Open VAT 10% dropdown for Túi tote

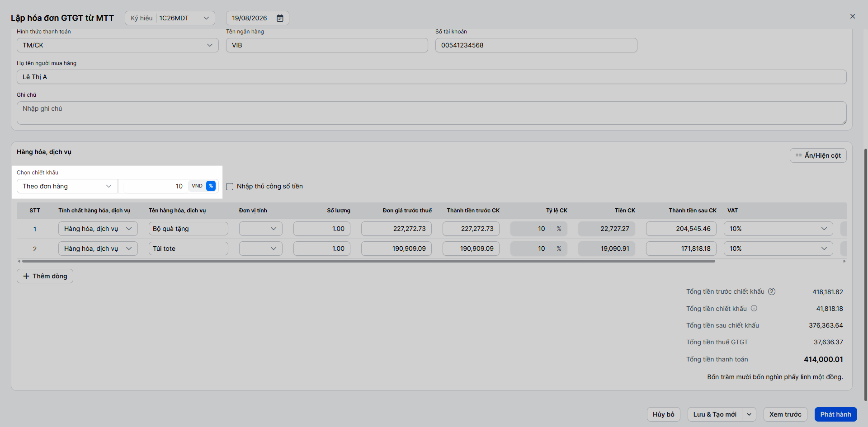(778, 249)
